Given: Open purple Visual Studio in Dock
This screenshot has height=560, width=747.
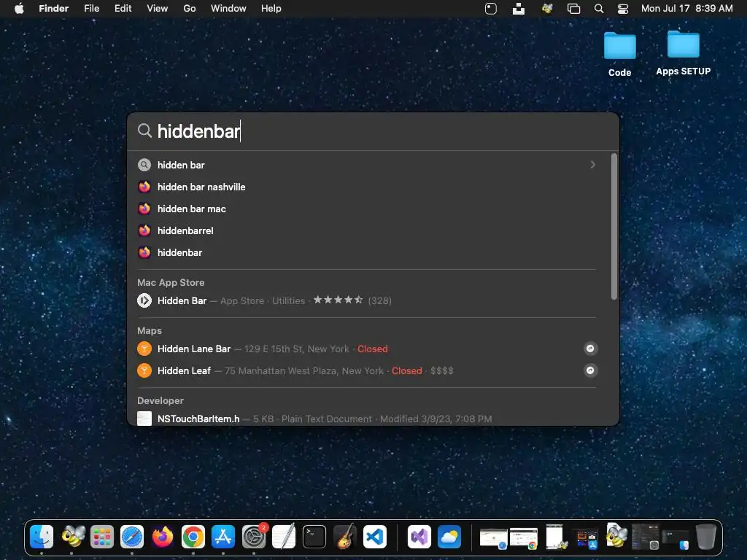Looking at the screenshot, I should [419, 537].
